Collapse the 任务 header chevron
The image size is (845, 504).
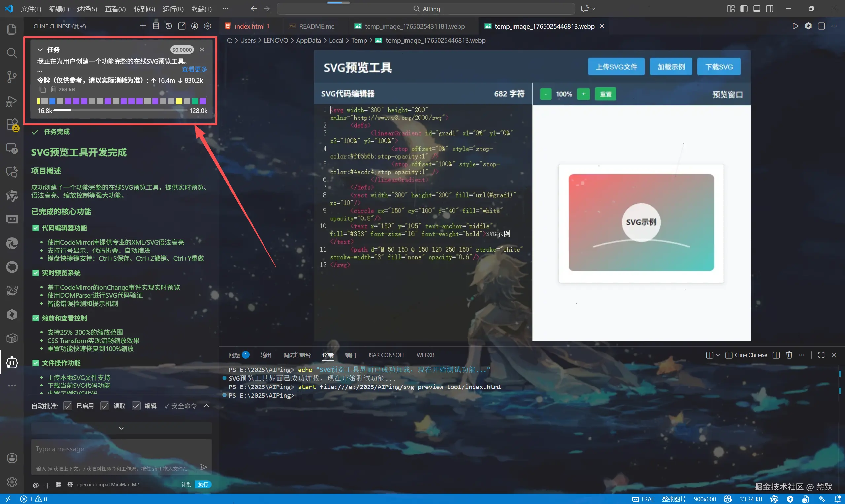(40, 50)
